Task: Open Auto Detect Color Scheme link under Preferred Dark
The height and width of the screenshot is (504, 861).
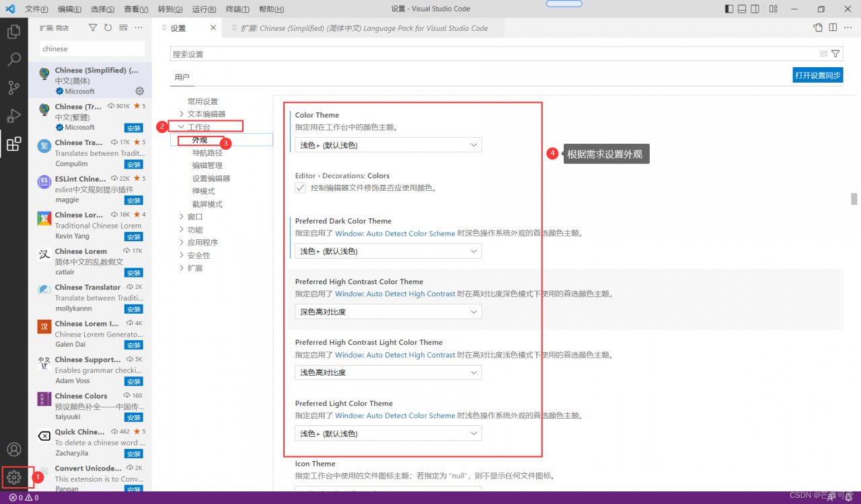Action: pyautogui.click(x=395, y=233)
